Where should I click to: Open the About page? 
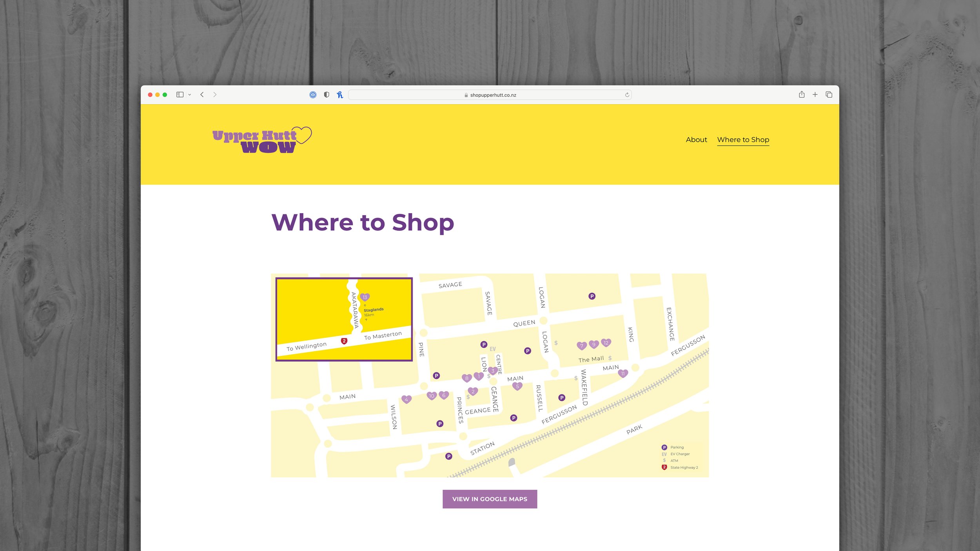pos(696,140)
